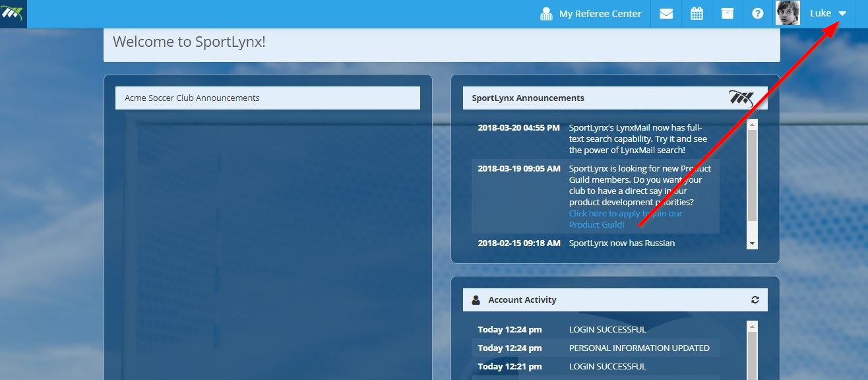Select LOGIN SUCCESSFUL entry at Today 12:21 pm
This screenshot has height=380, width=868.
(x=607, y=366)
